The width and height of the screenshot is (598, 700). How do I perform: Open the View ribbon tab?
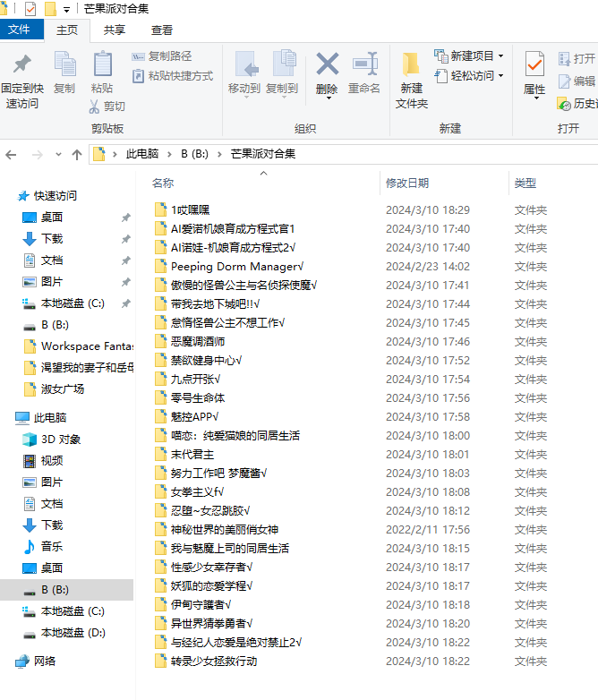[162, 30]
